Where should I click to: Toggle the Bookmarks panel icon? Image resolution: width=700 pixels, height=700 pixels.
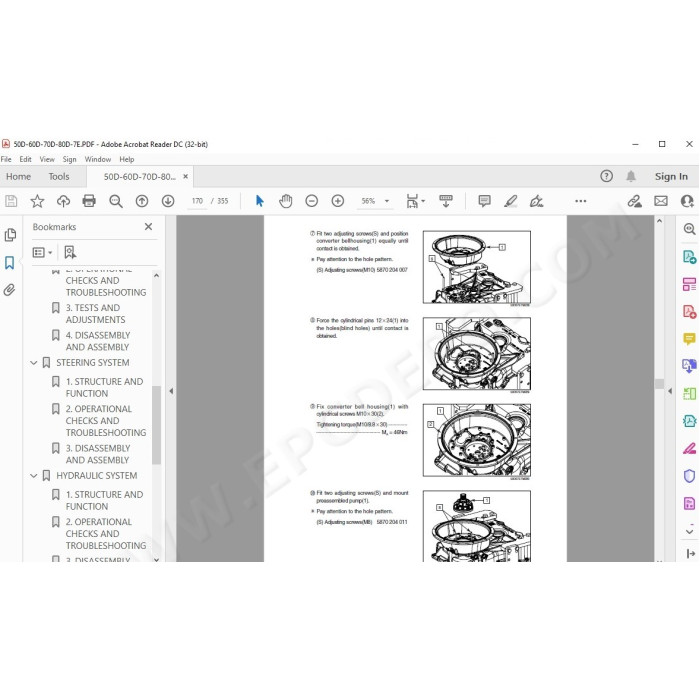click(x=9, y=262)
